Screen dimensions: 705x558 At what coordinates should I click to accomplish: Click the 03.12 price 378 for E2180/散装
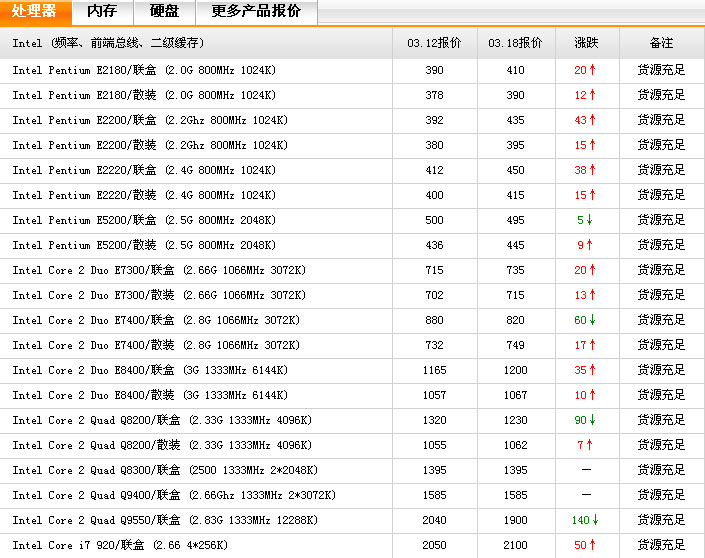[x=434, y=95]
